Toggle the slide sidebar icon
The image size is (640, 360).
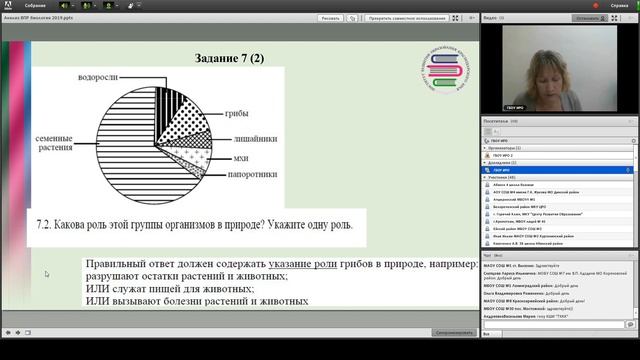(x=28, y=333)
